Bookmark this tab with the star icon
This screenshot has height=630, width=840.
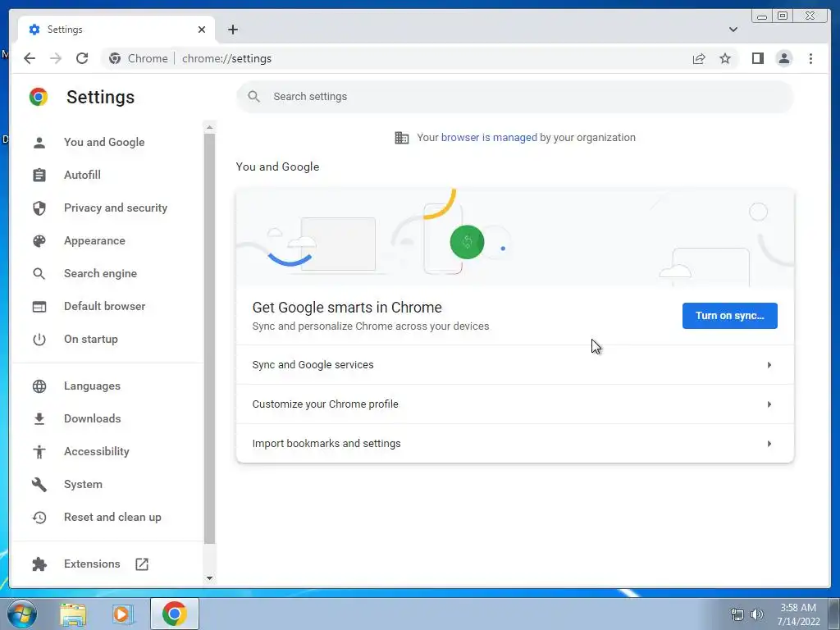725,58
